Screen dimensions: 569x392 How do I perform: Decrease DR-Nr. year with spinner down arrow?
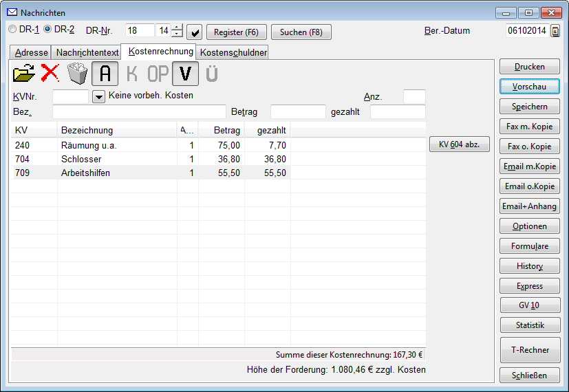click(177, 34)
